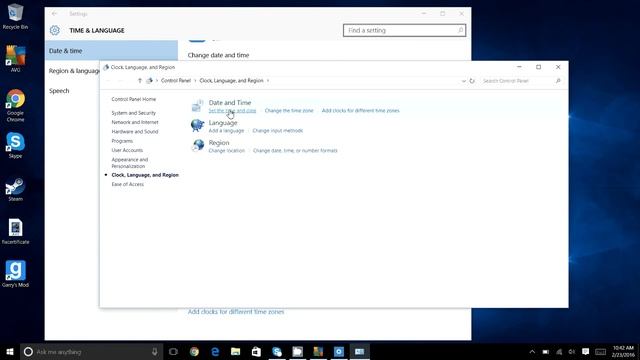Click Date and Time heading
Screen dimensions: 640x360
230,102
